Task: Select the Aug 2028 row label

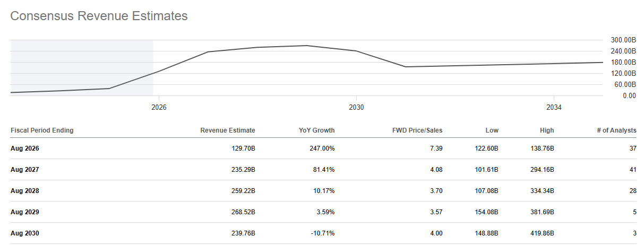Action: point(25,191)
